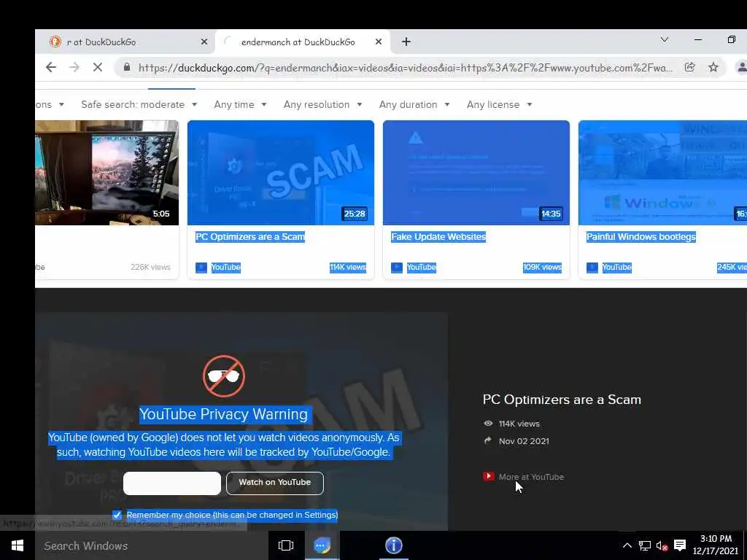The width and height of the screenshot is (747, 560).
Task: Click the '109K views' text on Fake Update card
Action: pyautogui.click(x=542, y=267)
